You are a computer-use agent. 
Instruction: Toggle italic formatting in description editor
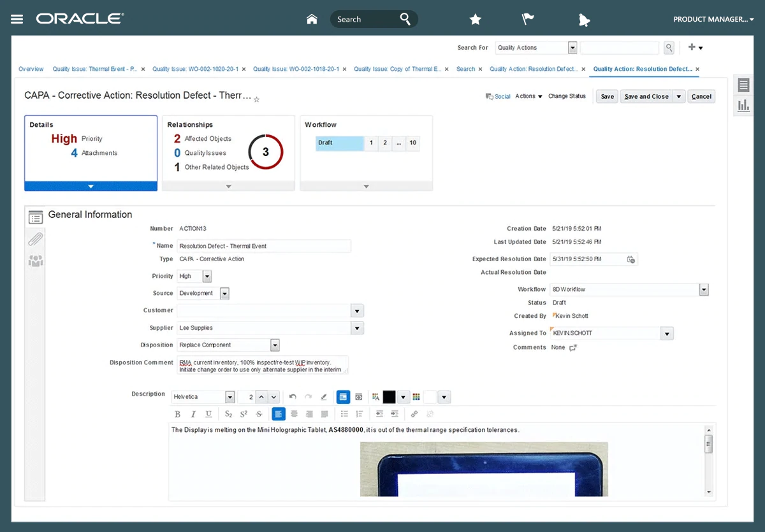[x=193, y=414]
